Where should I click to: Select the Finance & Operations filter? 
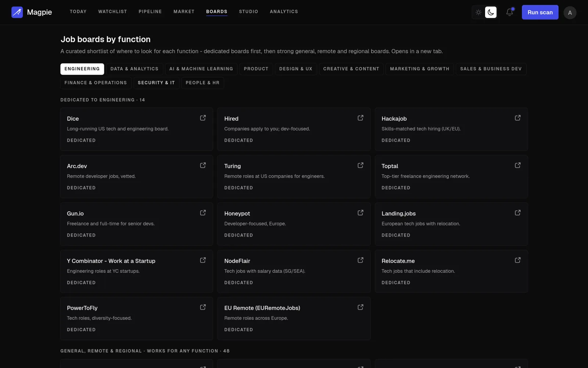coord(96,83)
